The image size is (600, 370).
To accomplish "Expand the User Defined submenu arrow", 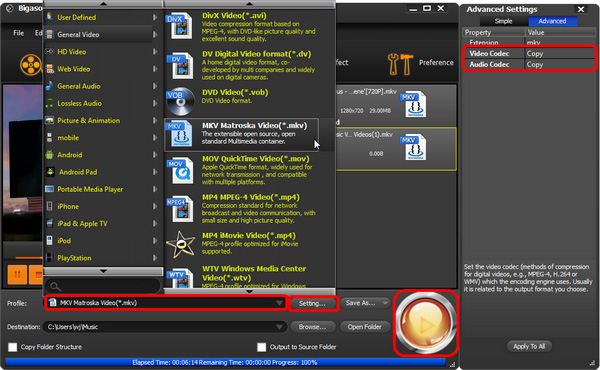I will tap(155, 17).
